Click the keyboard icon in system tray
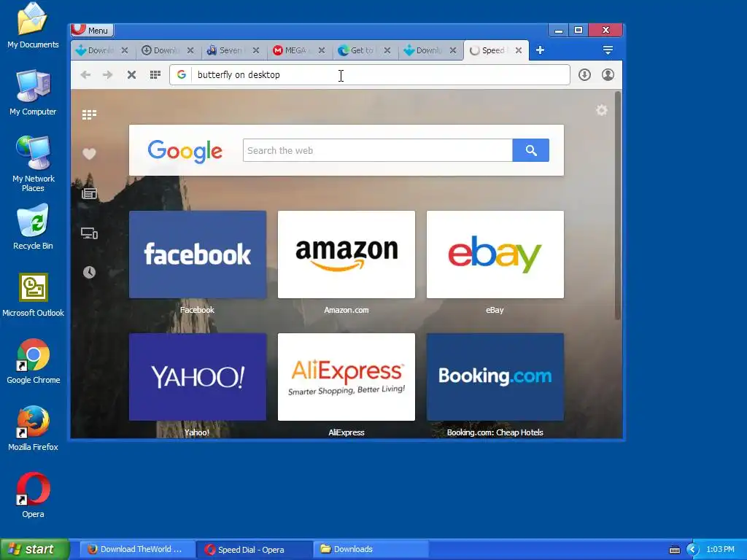The image size is (747, 560). 675,550
